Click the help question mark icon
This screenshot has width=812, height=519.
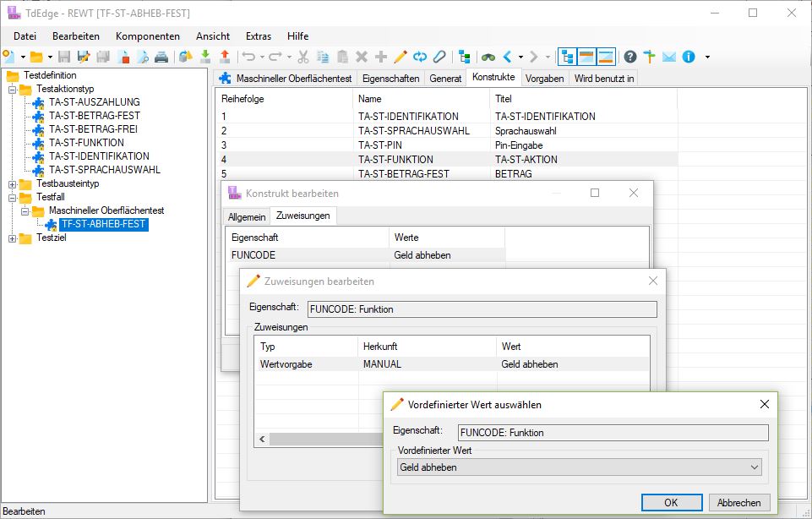click(630, 57)
